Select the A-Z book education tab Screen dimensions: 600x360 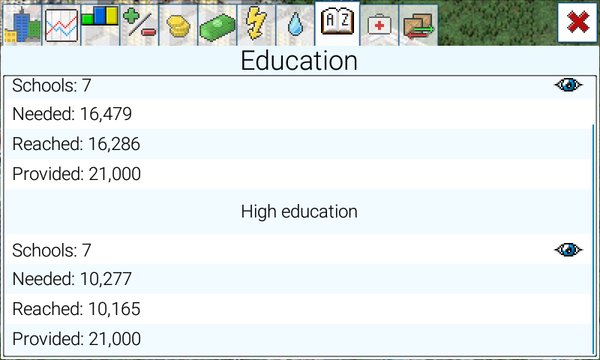337,24
